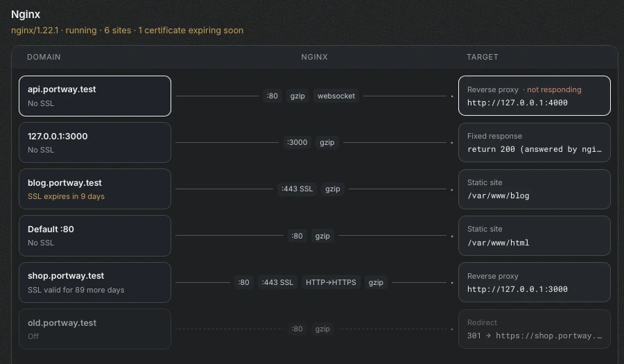Click the gzip tag in Default :80 row
The height and width of the screenshot is (364, 624).
tap(322, 236)
